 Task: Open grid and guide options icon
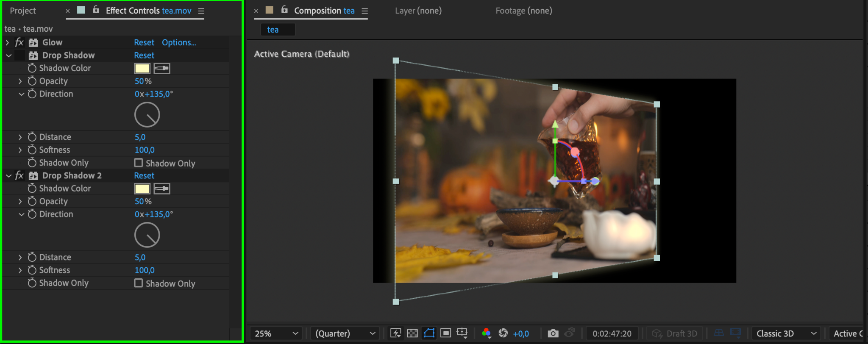tap(462, 333)
